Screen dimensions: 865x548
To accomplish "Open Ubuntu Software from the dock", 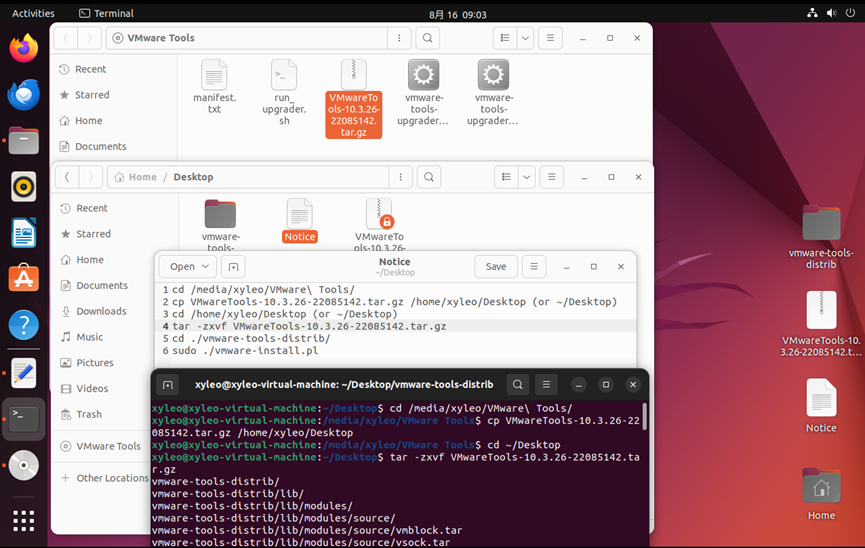I will click(24, 279).
